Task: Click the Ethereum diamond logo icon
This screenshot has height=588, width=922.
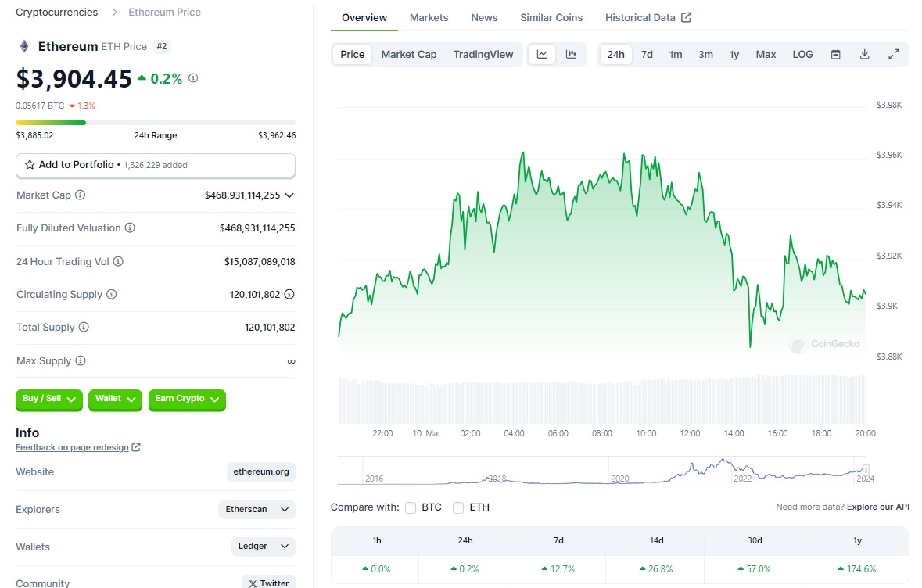Action: pos(24,46)
